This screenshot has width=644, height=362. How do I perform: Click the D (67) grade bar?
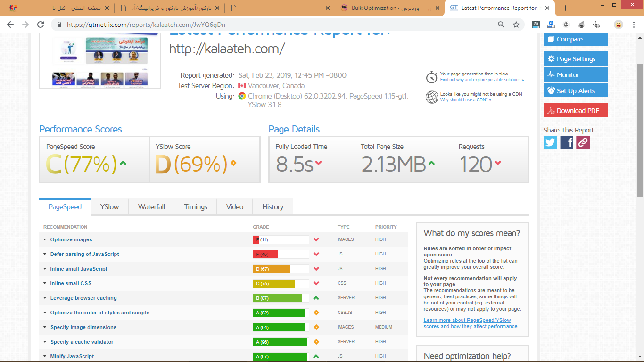pos(281,269)
